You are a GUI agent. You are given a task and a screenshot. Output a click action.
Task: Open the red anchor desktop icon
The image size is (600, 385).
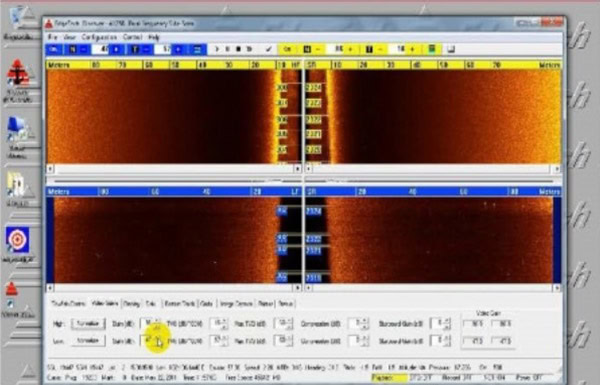pyautogui.click(x=18, y=80)
